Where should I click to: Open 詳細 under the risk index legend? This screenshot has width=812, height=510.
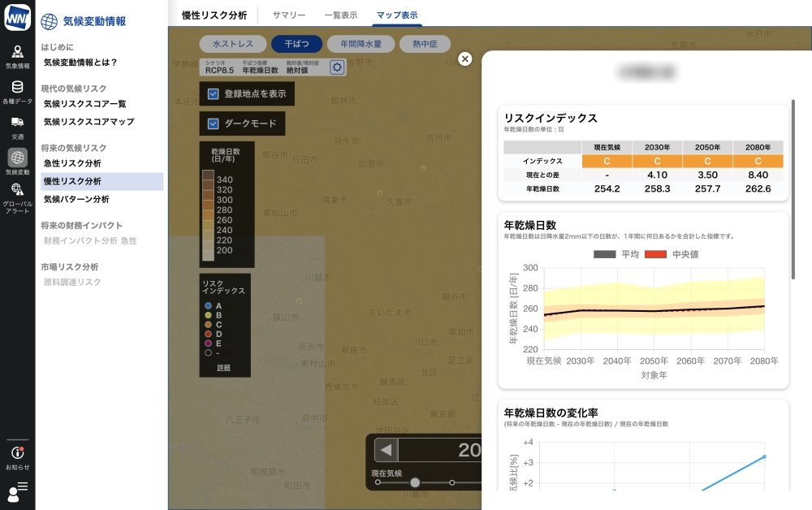pos(224,367)
